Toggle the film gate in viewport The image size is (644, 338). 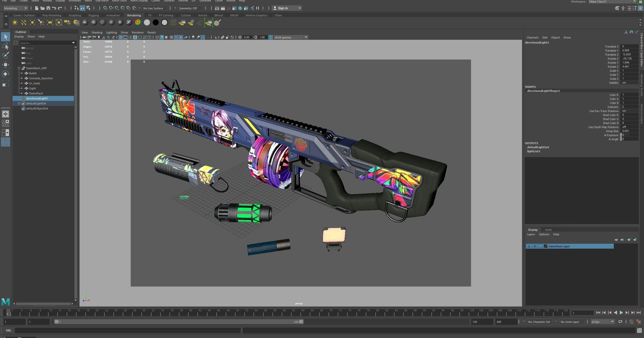[x=126, y=37]
